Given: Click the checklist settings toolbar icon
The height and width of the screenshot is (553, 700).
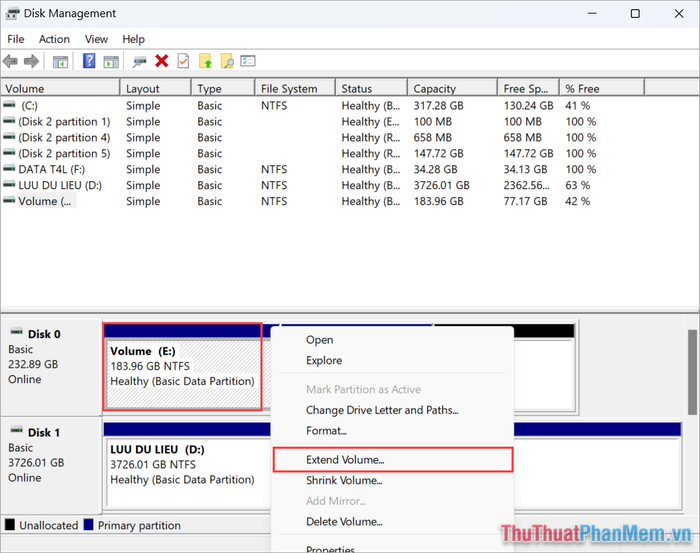Looking at the screenshot, I should point(248,61).
